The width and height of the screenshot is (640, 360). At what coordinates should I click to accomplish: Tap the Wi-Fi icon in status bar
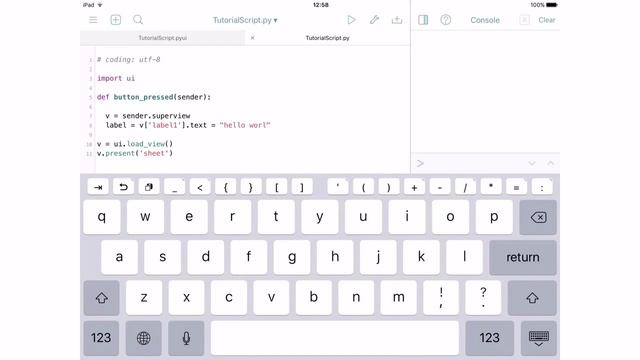[100, 5]
